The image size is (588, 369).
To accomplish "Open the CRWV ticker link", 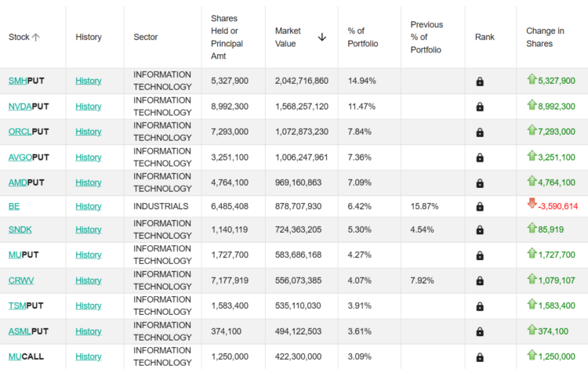I will click(x=21, y=280).
